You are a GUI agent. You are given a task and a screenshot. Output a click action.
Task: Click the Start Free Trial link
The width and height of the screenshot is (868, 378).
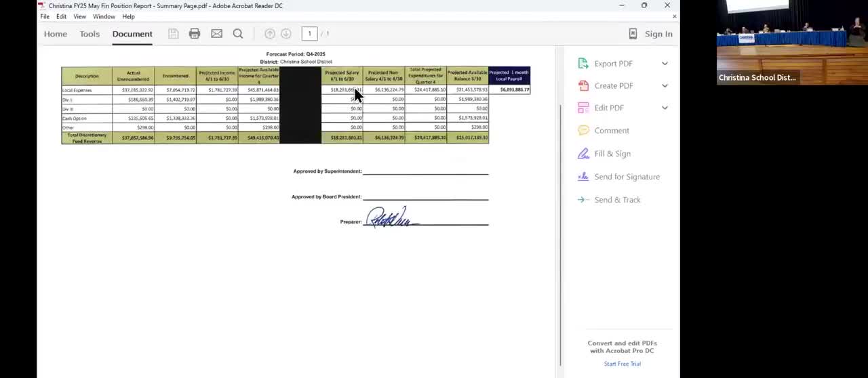(x=622, y=364)
